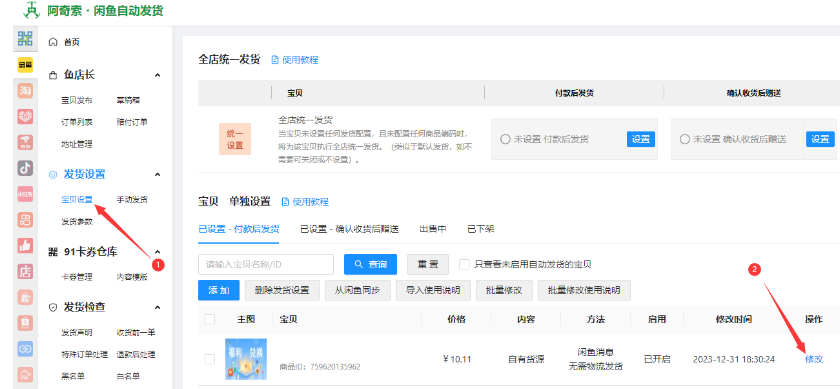Open 收货前一单 in the sidebar menu
This screenshot has height=389, width=840.
pyautogui.click(x=136, y=333)
